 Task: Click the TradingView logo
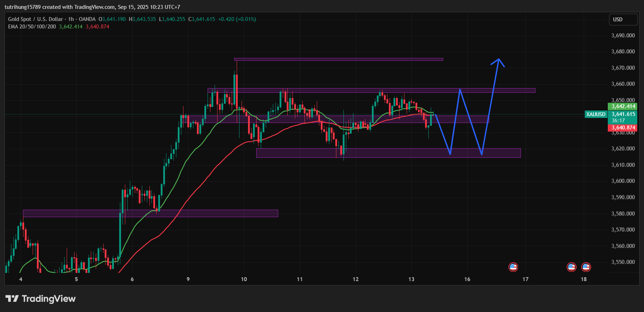(40, 298)
